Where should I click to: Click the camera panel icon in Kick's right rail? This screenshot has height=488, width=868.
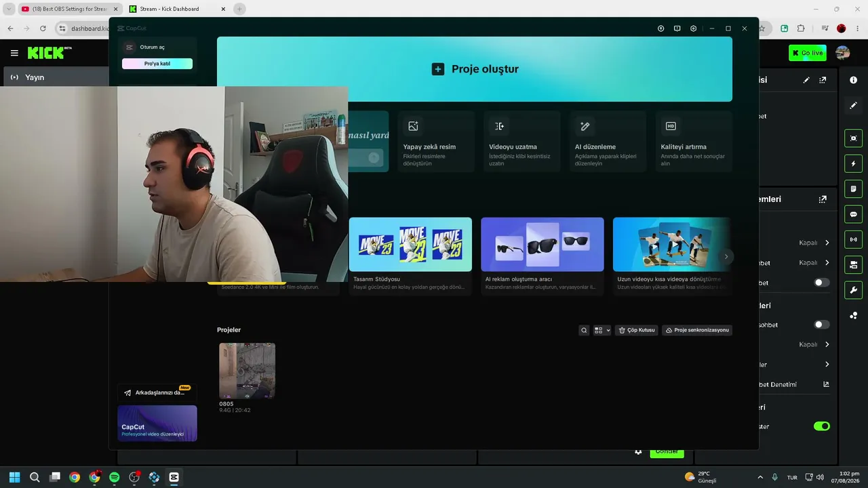click(854, 264)
